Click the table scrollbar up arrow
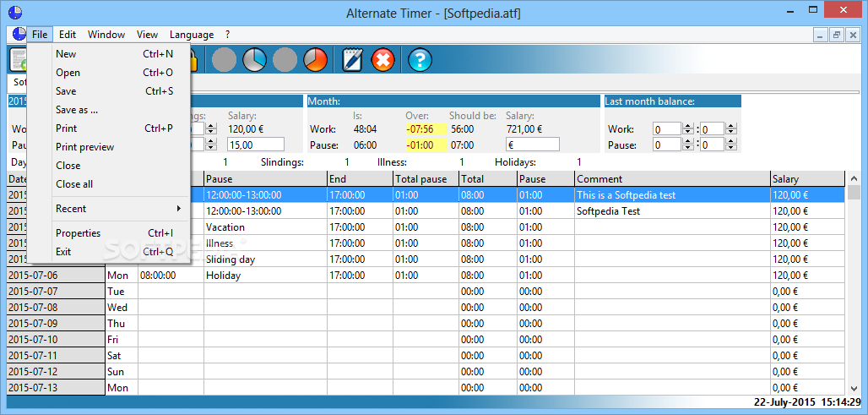868x415 pixels. pyautogui.click(x=854, y=178)
